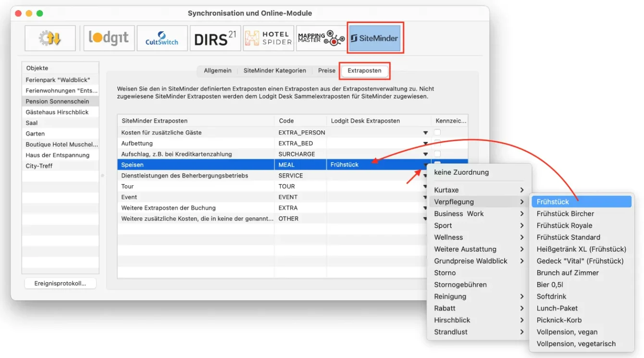Select Garten in the Objekte list

point(61,134)
